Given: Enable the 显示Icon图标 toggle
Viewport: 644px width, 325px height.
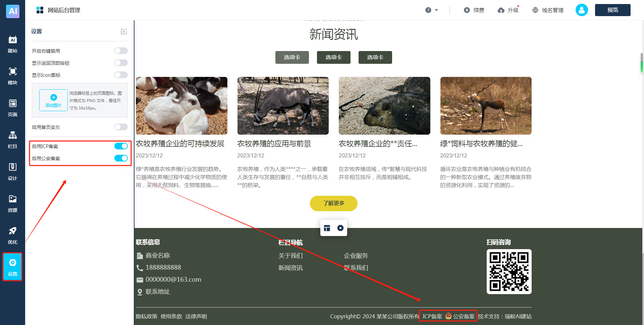Looking at the screenshot, I should 121,75.
